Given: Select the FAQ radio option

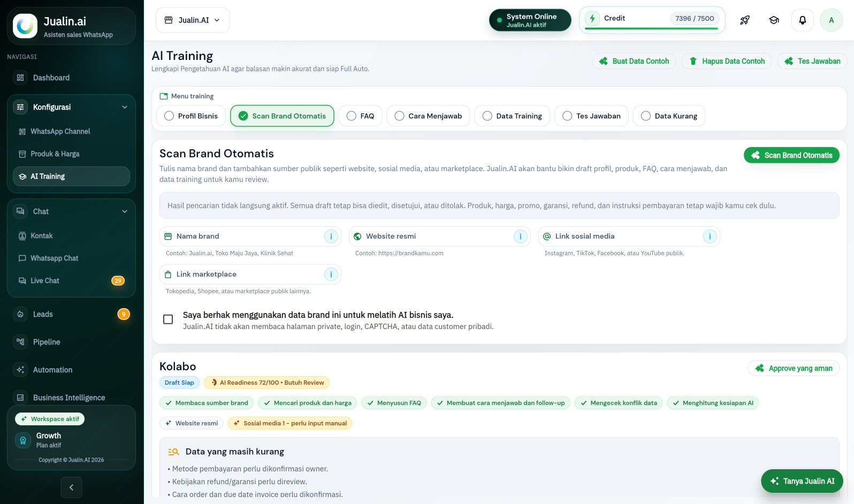Looking at the screenshot, I should pos(361,116).
